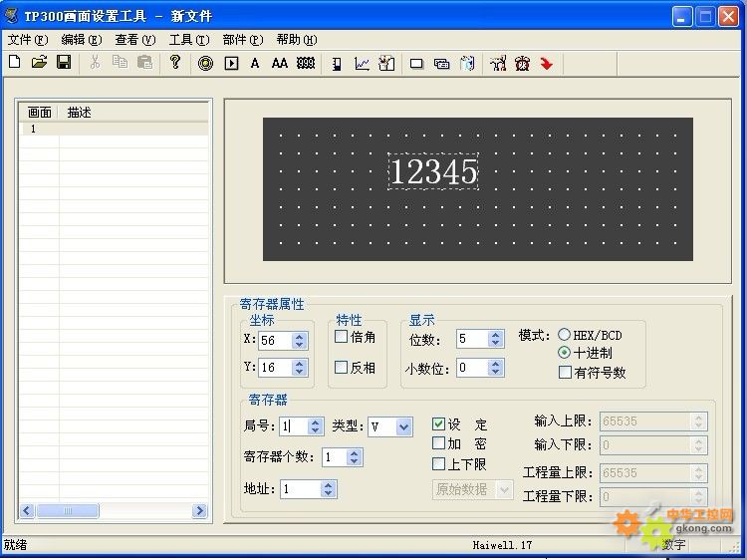Click the 画面 column header
747x560 pixels.
pos(39,113)
